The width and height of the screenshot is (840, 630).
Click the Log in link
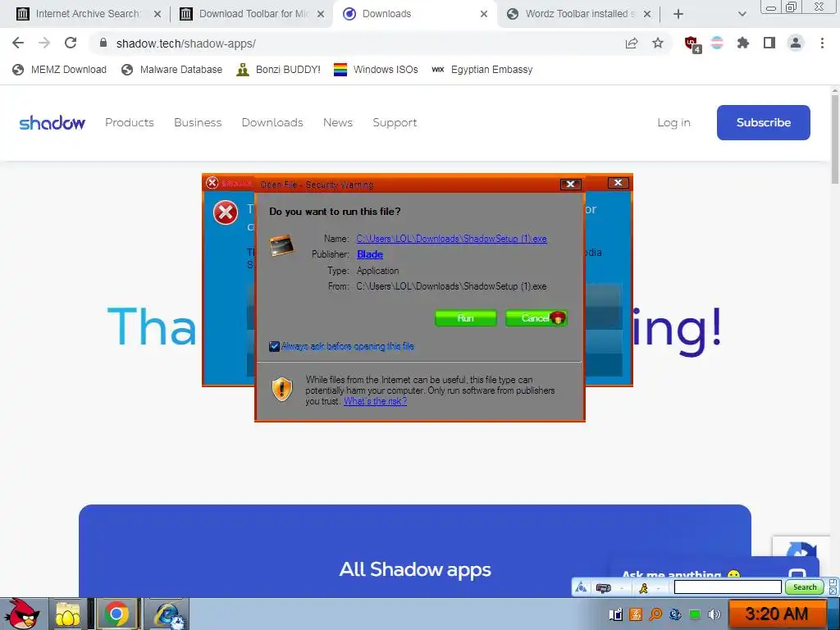(673, 123)
